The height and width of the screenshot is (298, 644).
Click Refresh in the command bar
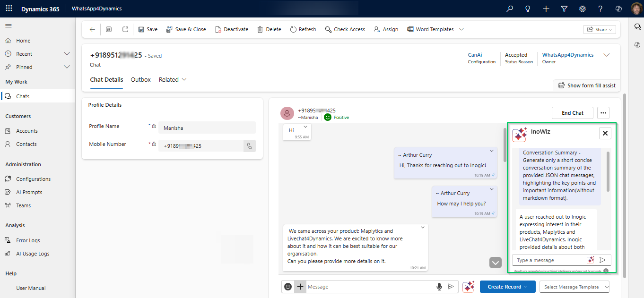coord(303,29)
